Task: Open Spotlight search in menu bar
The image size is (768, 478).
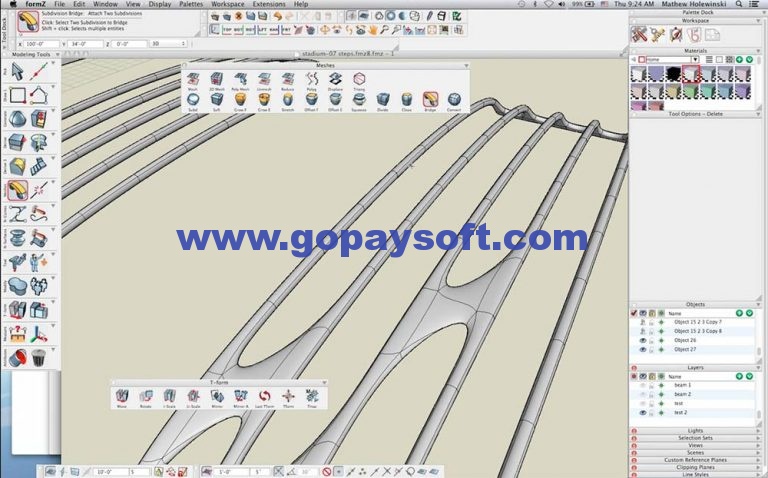Action: tap(739, 4)
